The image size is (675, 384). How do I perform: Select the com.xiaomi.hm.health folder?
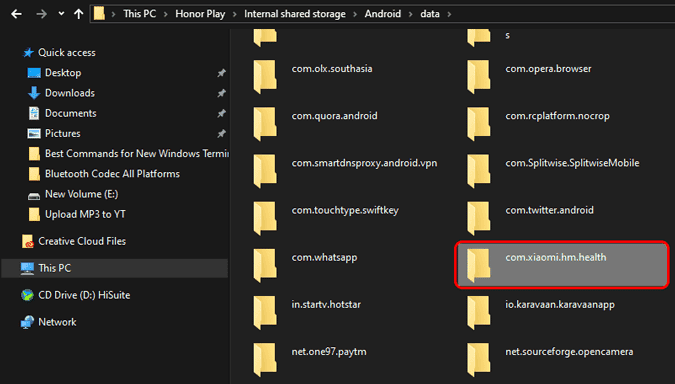(562, 265)
